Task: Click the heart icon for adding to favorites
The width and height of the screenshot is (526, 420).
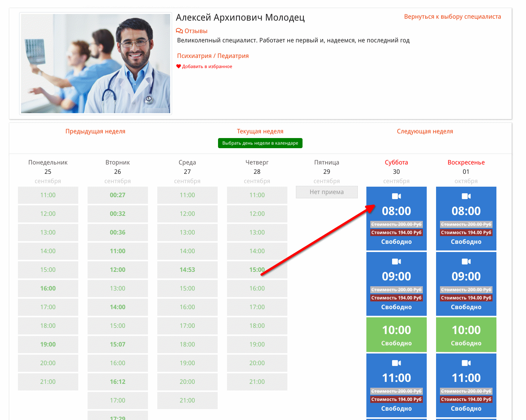Action: click(179, 66)
